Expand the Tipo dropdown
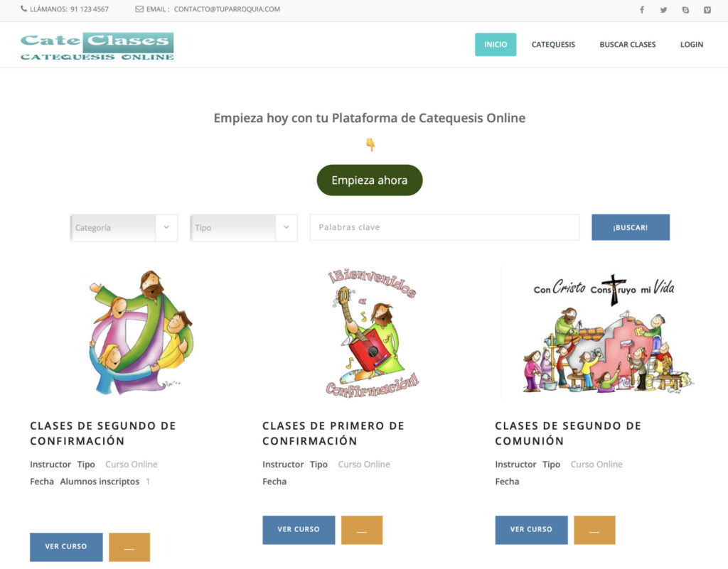The image size is (728, 569). point(244,228)
